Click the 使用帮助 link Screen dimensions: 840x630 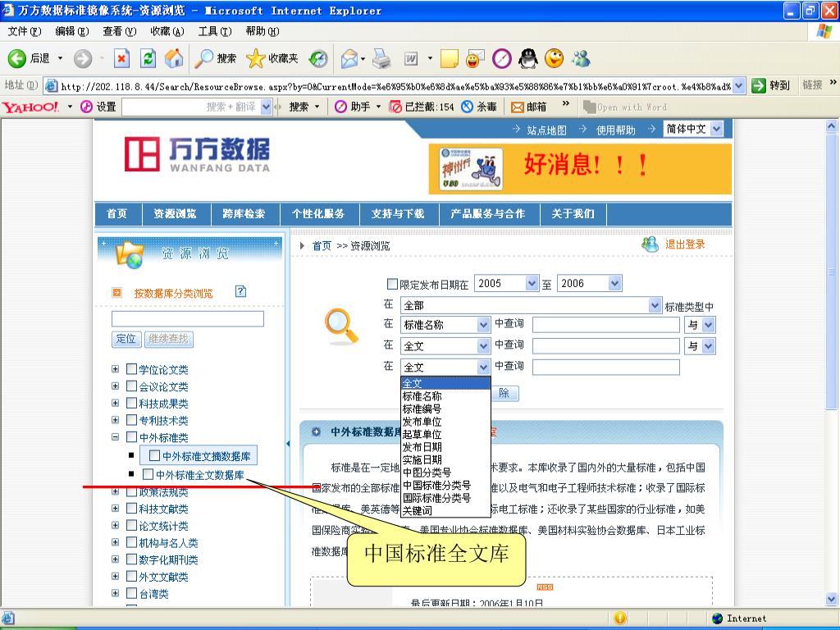click(x=615, y=130)
